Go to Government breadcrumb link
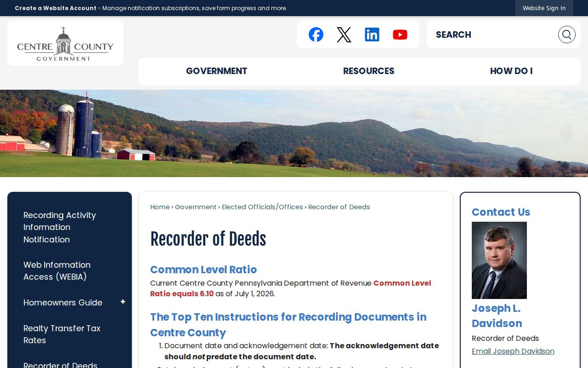Image resolution: width=588 pixels, height=368 pixels. tap(196, 207)
